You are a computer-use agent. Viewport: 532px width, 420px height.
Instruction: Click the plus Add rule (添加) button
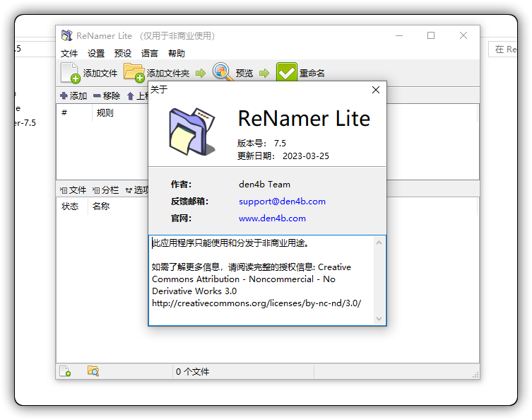pos(73,95)
